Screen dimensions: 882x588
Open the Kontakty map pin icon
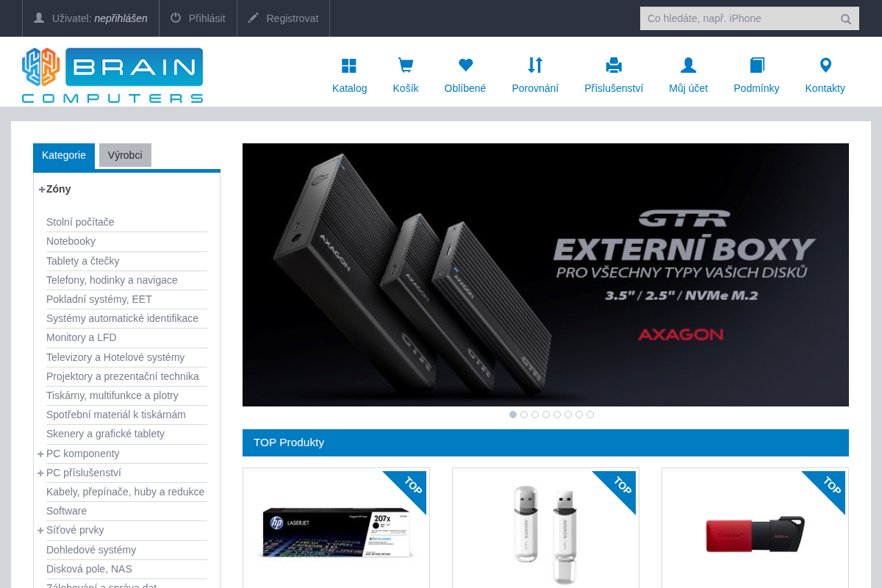[x=825, y=65]
